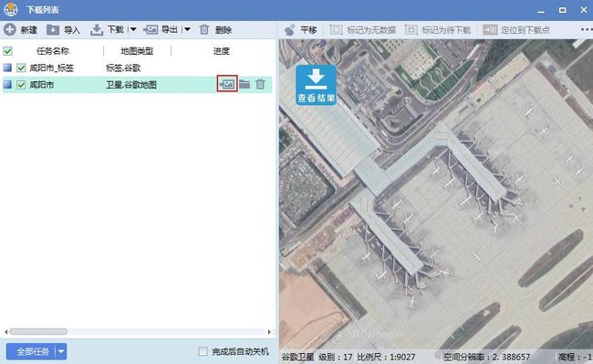Click the 导出 export toolbar button
Viewport: 593px width, 364px height.
[x=161, y=29]
